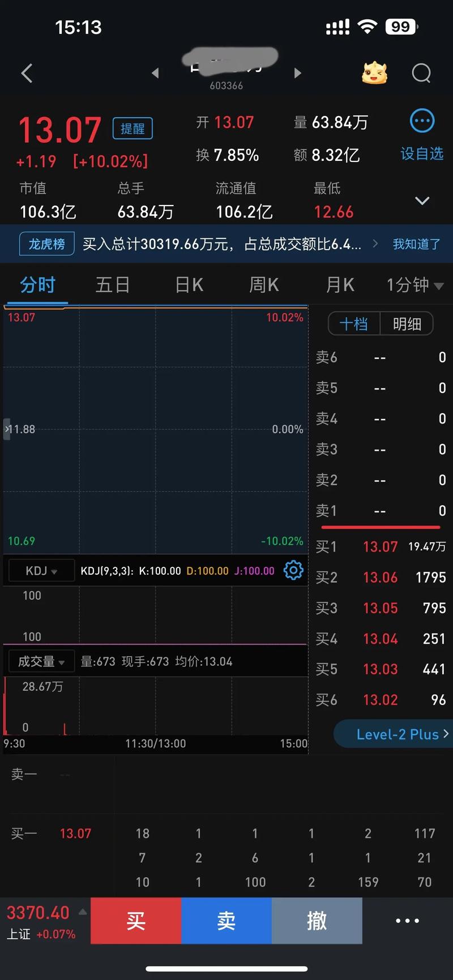The height and width of the screenshot is (980, 453).
Task: Tap the 买一 13.07 queue price
Action: [x=75, y=833]
